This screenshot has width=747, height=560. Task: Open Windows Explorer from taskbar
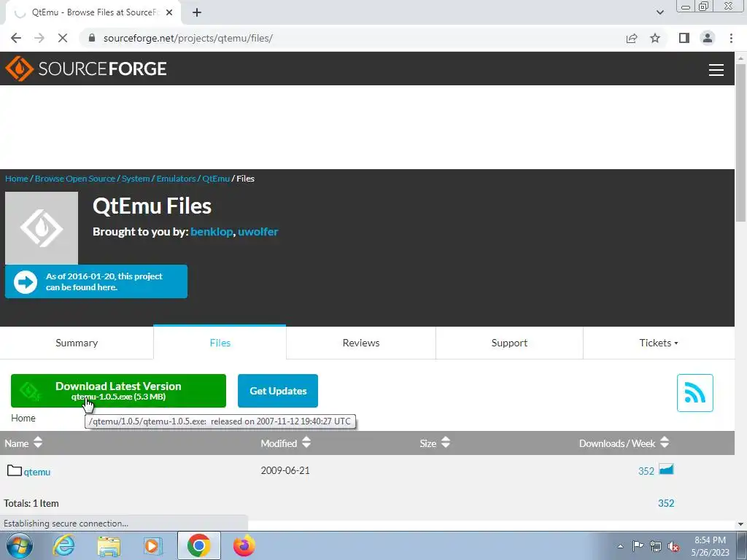click(109, 545)
